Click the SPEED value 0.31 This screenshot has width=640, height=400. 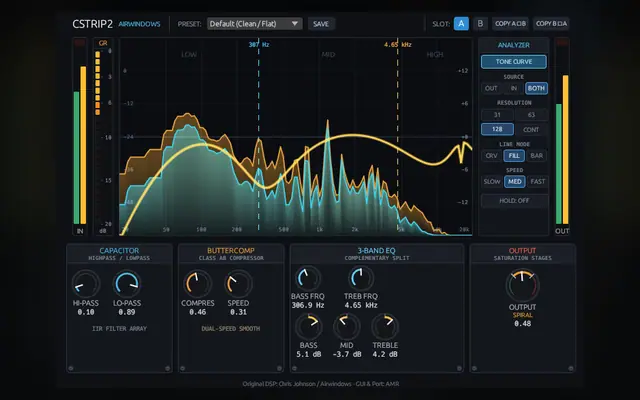tap(238, 312)
